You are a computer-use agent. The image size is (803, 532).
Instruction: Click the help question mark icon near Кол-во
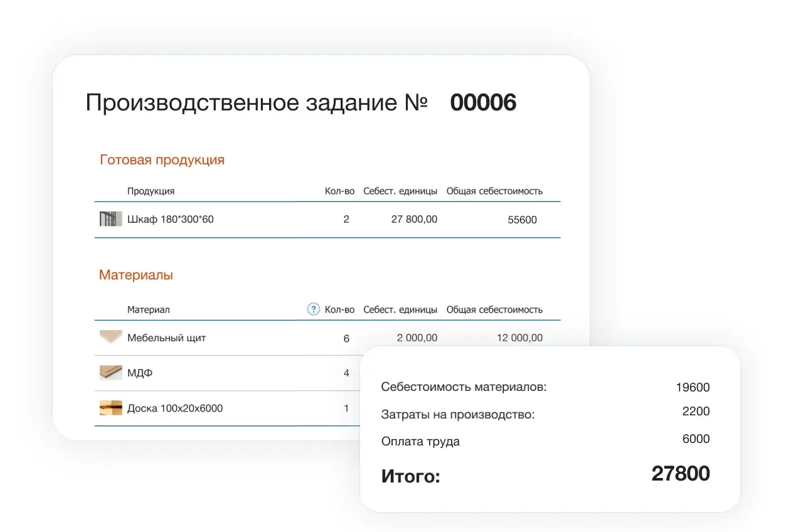314,309
